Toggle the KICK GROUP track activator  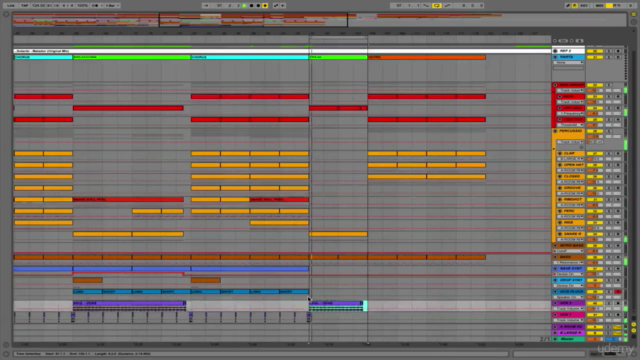point(595,85)
